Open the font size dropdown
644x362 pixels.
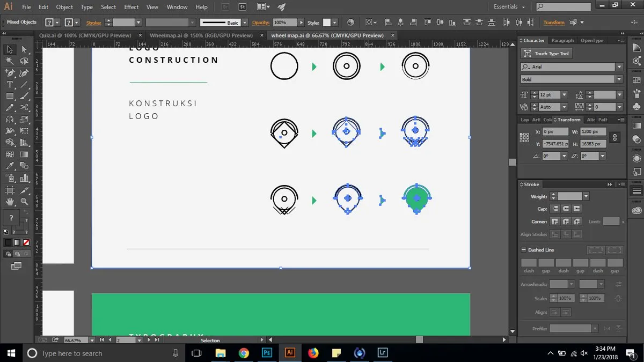coord(564,94)
